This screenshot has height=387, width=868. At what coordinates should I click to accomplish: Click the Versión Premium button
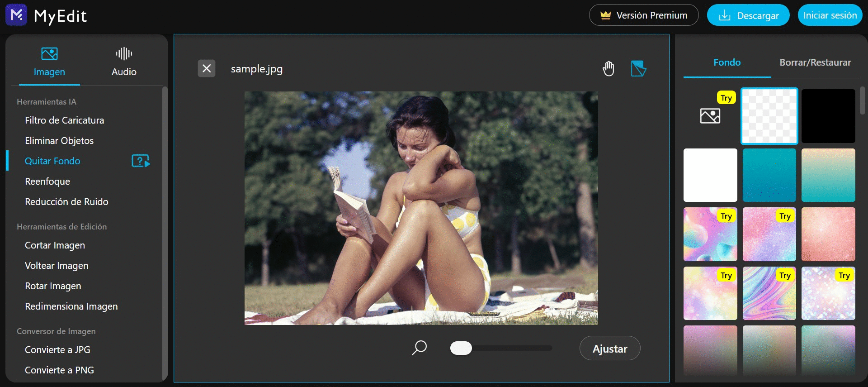tap(644, 15)
